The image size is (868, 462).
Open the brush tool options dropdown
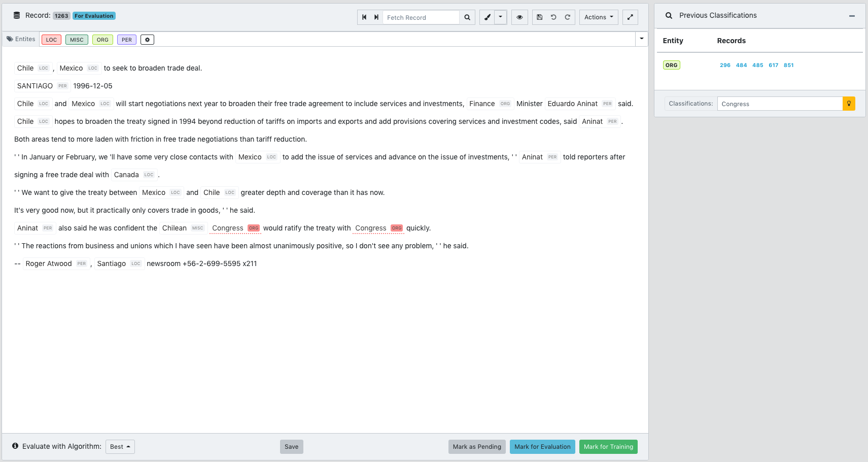tap(501, 17)
